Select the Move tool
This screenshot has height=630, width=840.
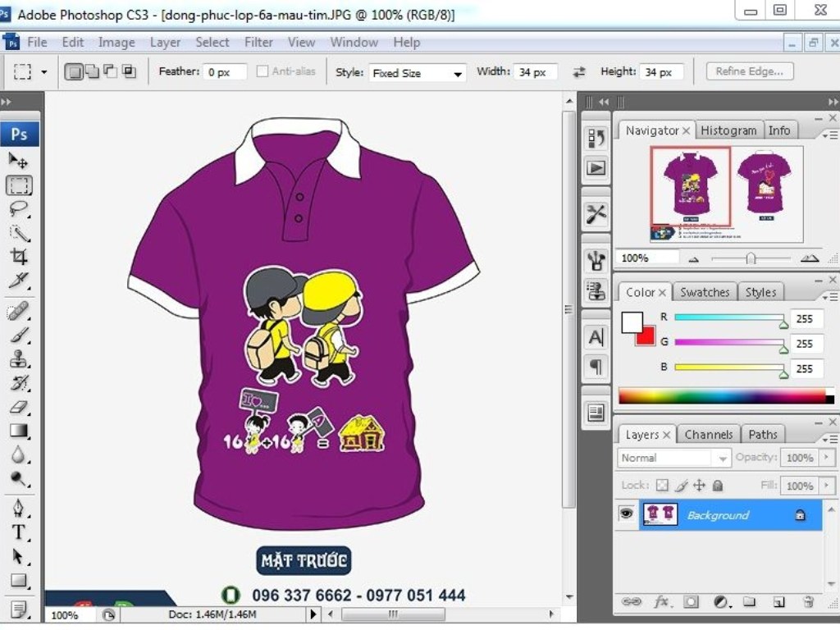[18, 161]
